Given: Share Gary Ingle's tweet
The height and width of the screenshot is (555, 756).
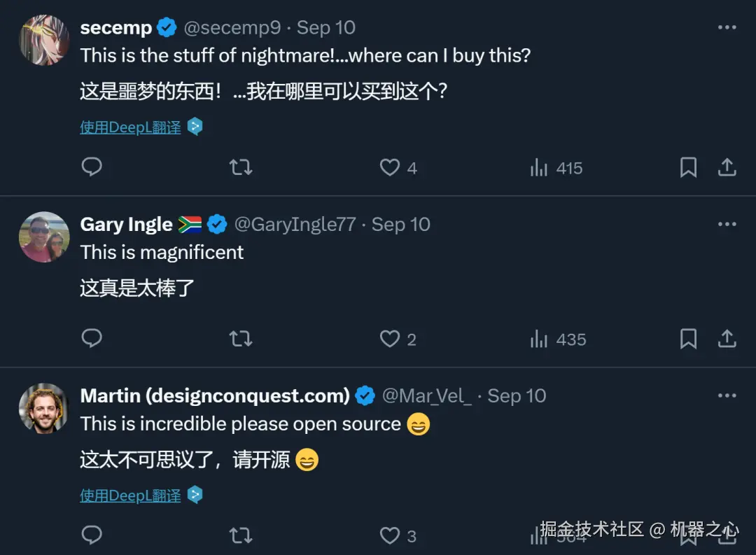Looking at the screenshot, I should point(727,339).
